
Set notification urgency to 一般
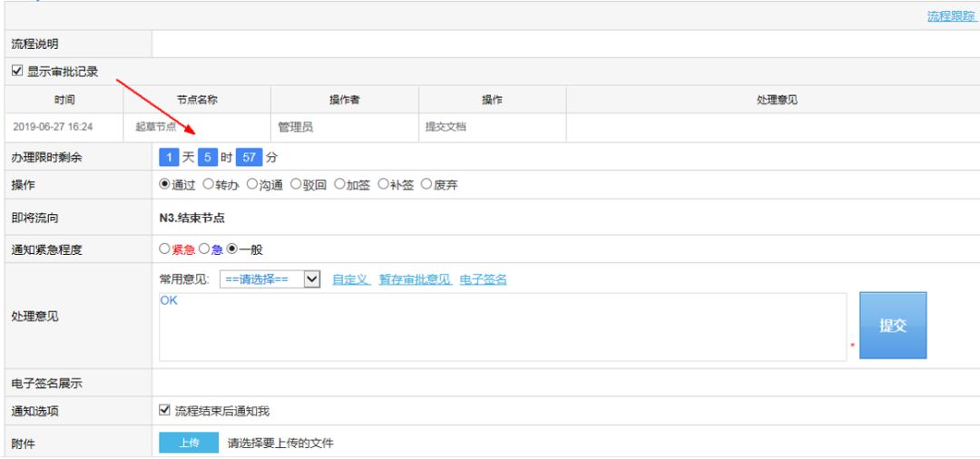(232, 249)
